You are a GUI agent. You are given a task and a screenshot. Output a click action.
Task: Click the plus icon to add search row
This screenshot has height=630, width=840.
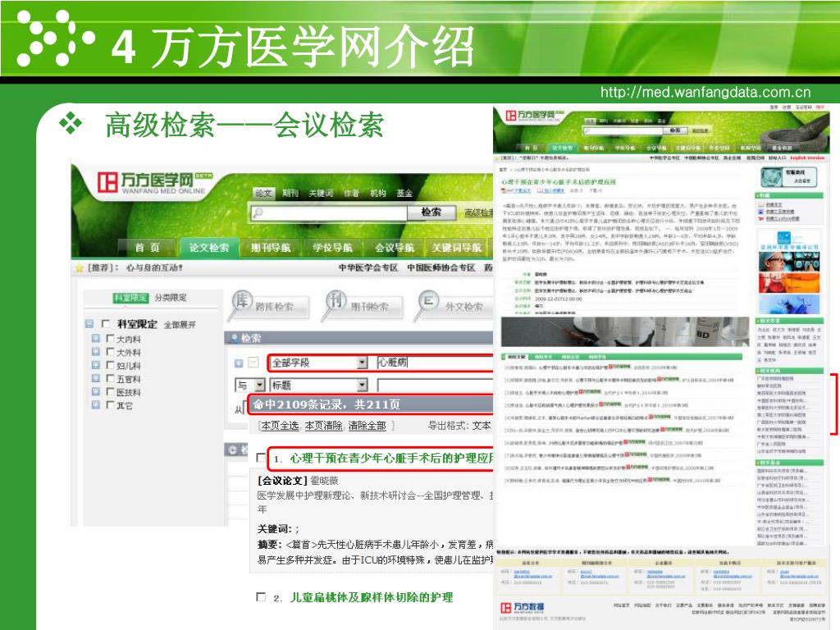coord(239,363)
